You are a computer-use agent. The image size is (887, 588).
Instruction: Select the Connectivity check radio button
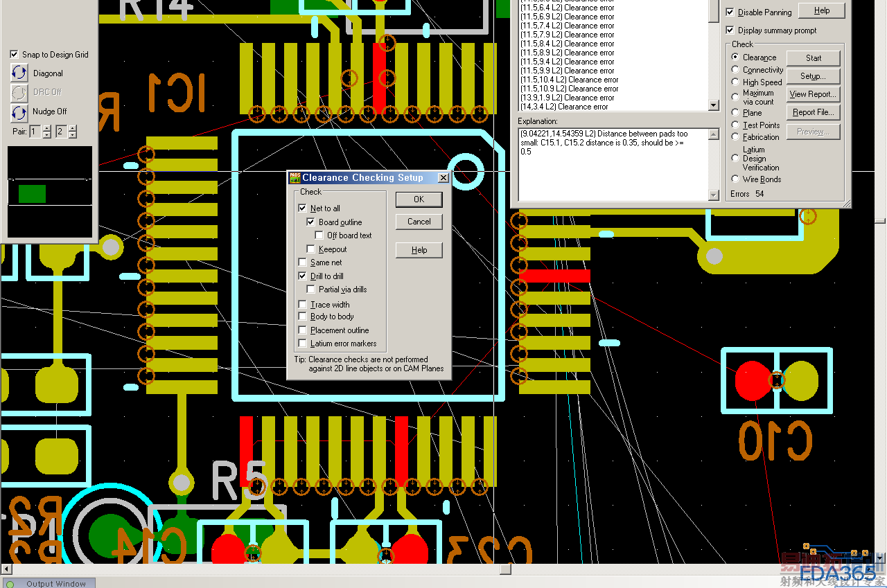736,70
